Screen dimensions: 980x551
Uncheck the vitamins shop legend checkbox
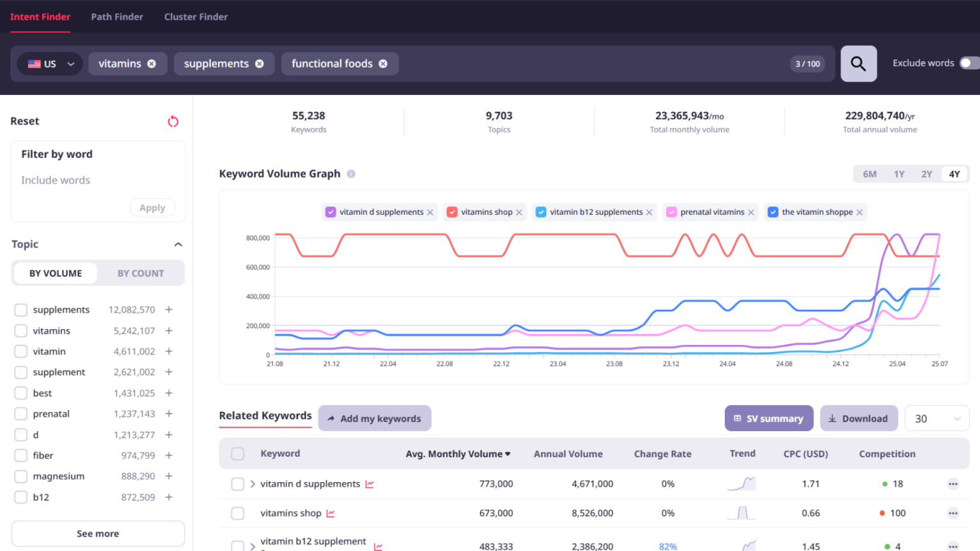[452, 212]
